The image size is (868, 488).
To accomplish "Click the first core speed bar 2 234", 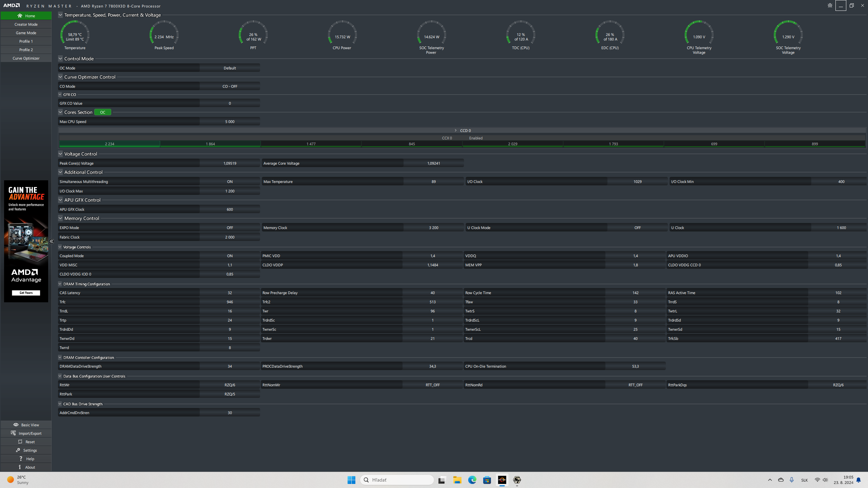I will click(110, 144).
